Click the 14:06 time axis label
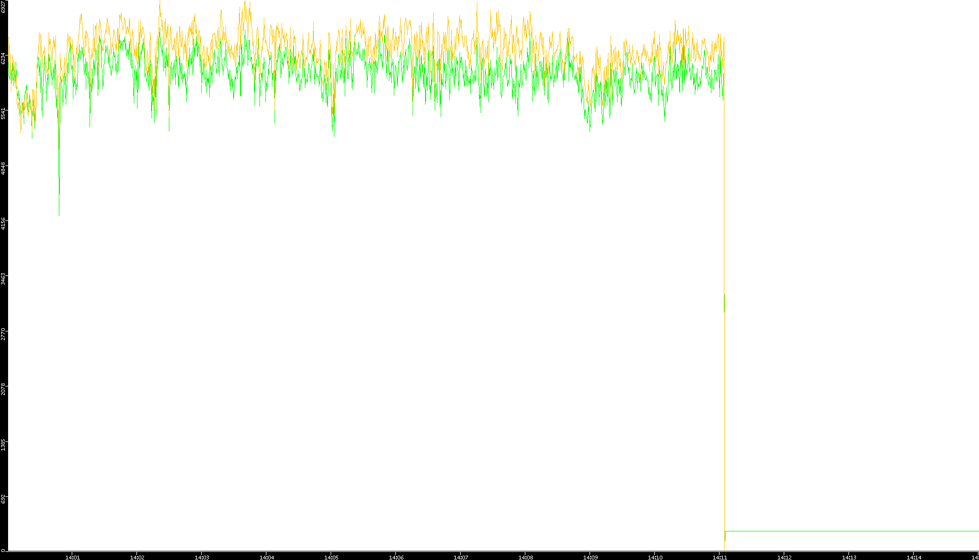This screenshot has height=560, width=979. click(396, 557)
